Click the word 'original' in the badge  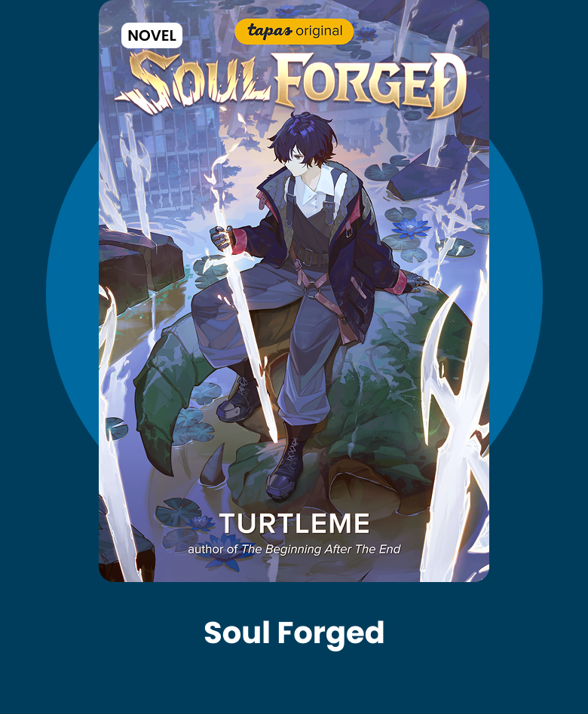319,31
